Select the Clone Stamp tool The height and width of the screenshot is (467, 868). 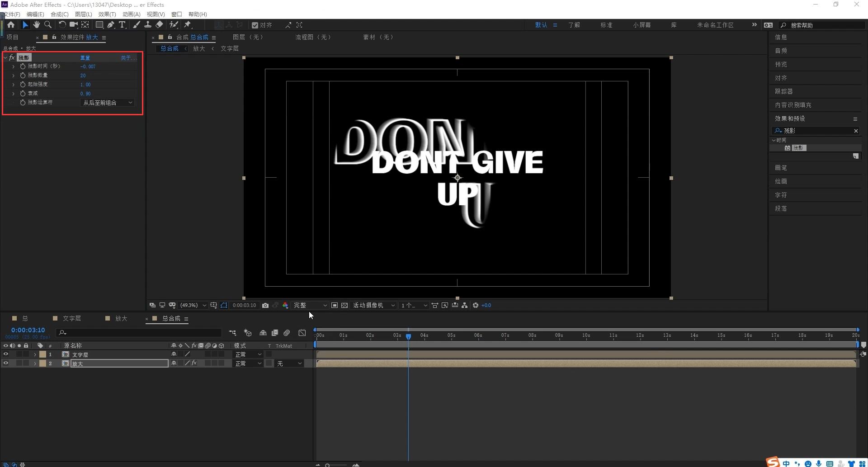pyautogui.click(x=148, y=25)
